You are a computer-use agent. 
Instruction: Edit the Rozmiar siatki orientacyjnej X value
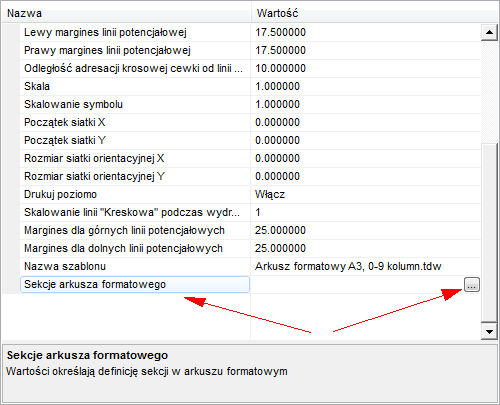[366, 159]
